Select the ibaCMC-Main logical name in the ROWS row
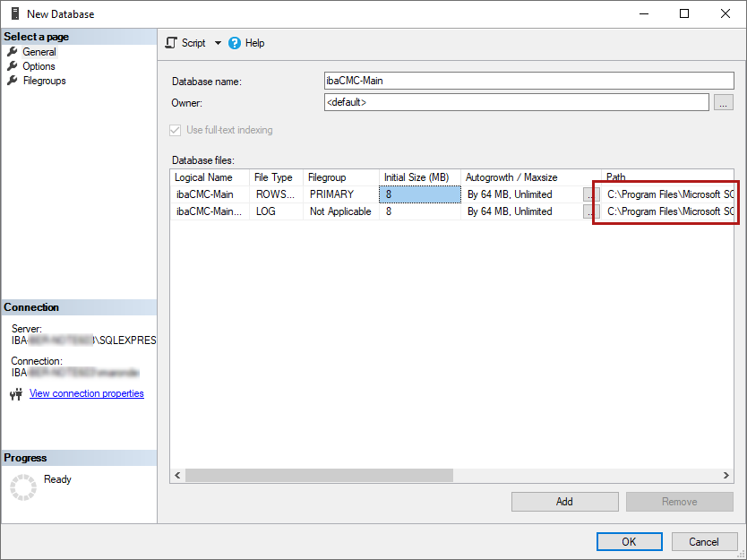 (210, 194)
